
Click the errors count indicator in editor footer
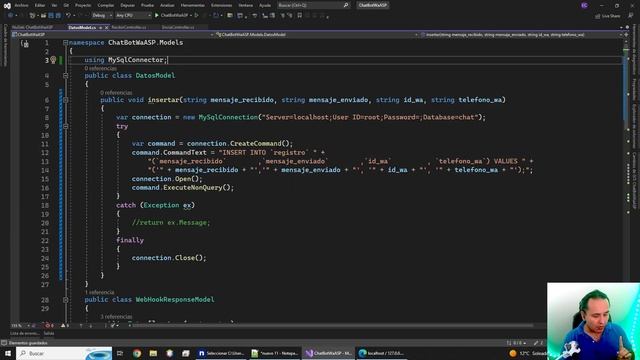pyautogui.click(x=49, y=326)
